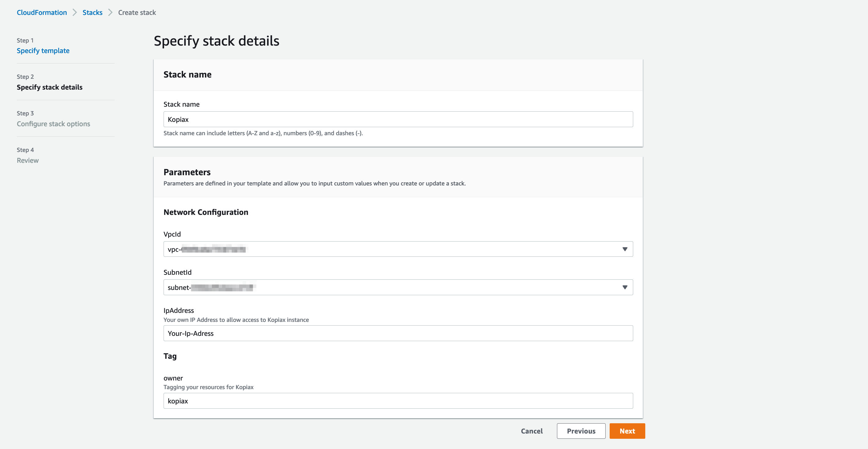Go to the Stacks breadcrumb link
This screenshot has height=449, width=868.
92,12
